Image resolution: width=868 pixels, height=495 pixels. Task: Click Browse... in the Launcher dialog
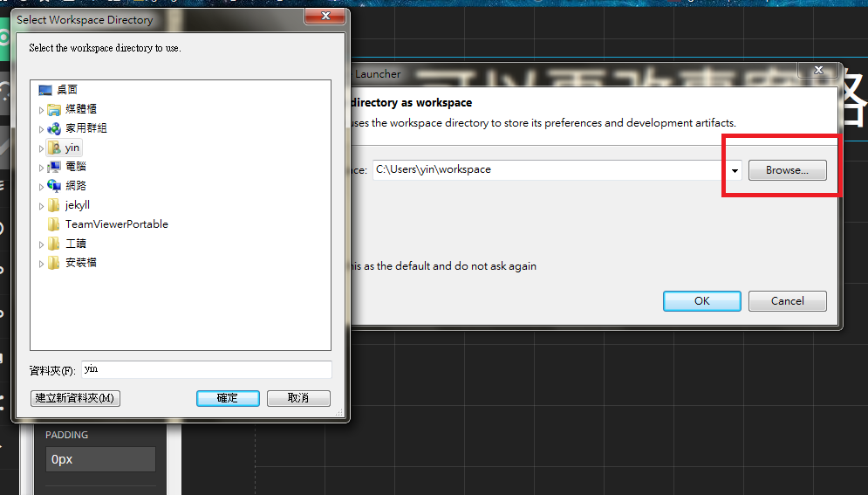pos(787,170)
